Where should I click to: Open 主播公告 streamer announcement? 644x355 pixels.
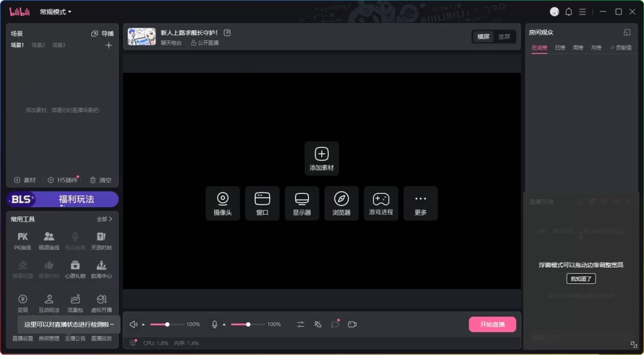(75, 339)
